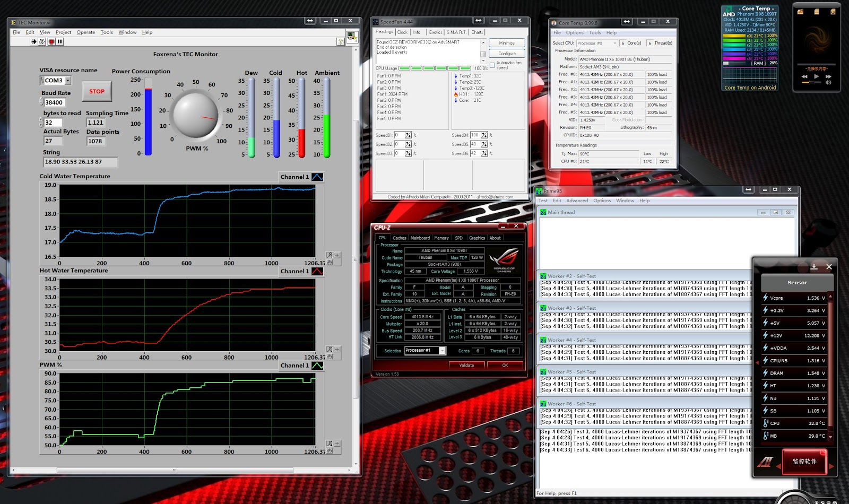
Task: Open the Advanced menu in Prime95
Action: pos(577,201)
